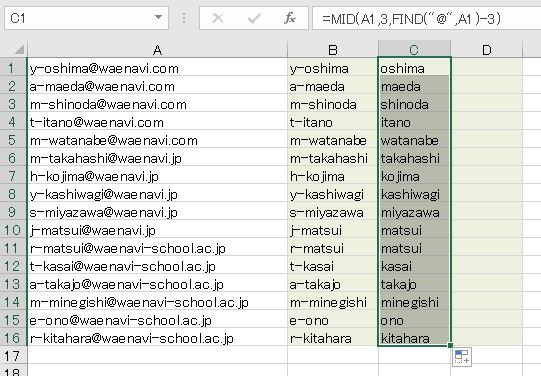
Task: Click cell y-kashiwagi@waenavi.jp
Action: (x=157, y=194)
